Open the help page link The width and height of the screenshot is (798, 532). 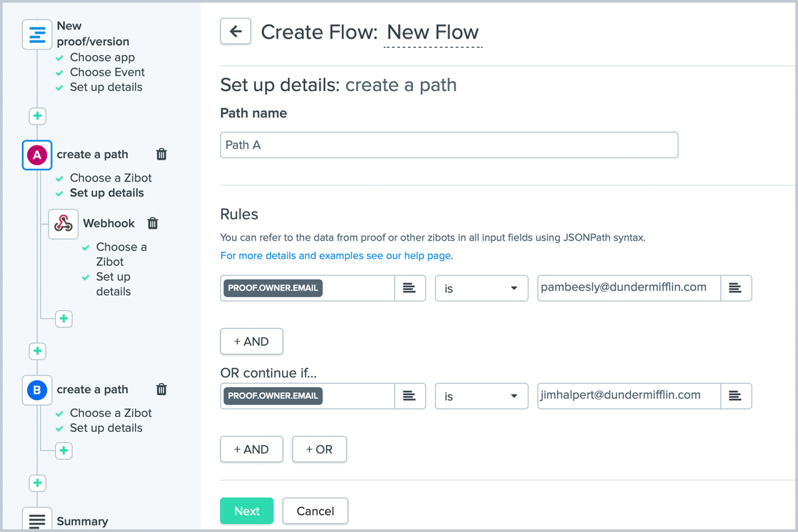[336, 255]
